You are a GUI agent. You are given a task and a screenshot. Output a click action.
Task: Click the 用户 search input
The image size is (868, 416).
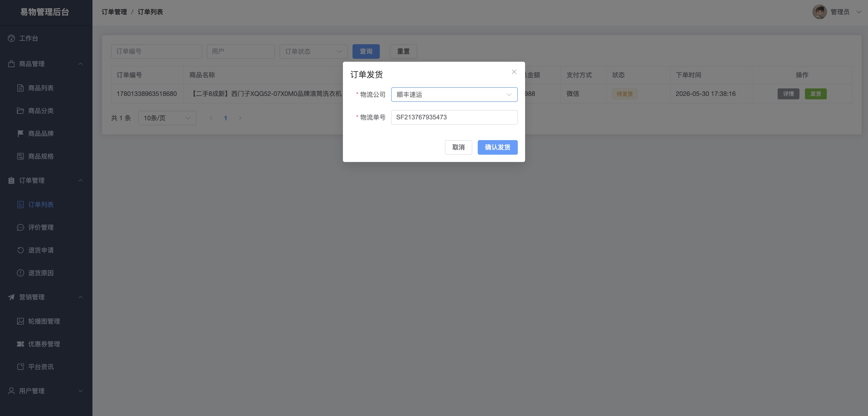point(241,51)
